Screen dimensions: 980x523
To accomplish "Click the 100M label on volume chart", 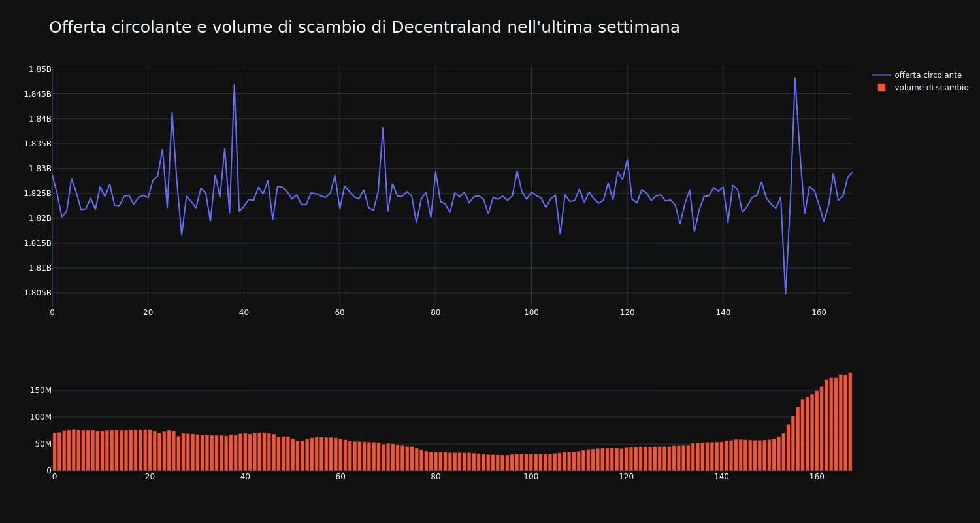I will pyautogui.click(x=40, y=417).
